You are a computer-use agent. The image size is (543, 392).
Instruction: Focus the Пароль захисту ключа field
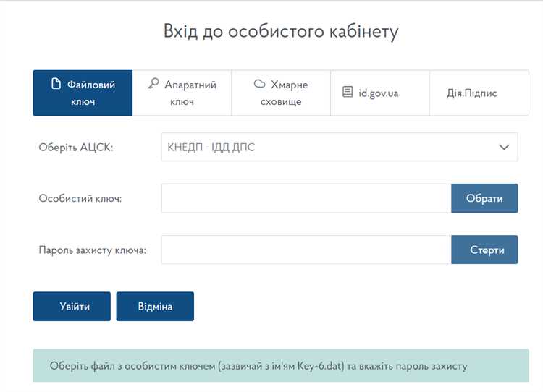point(306,250)
